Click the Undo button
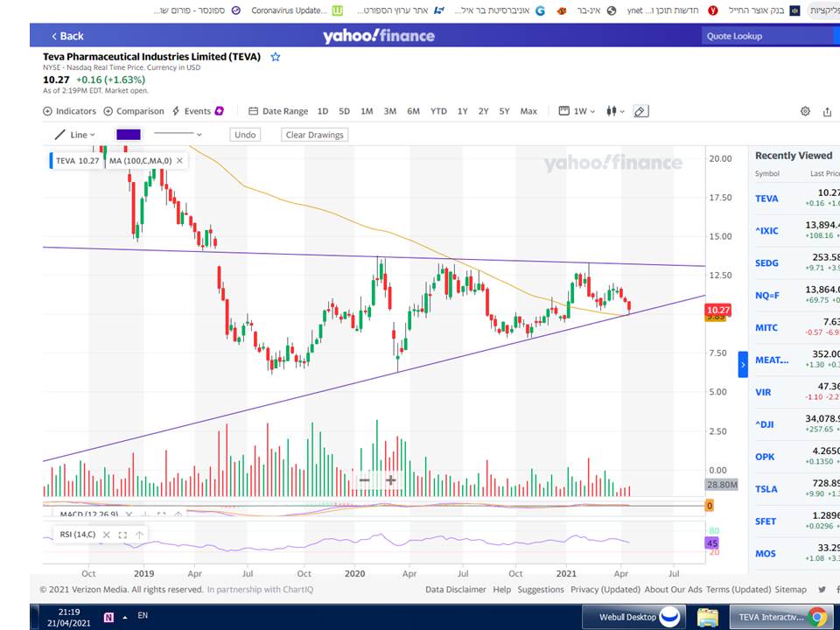Screen dimensions: 840x630 pyautogui.click(x=245, y=135)
